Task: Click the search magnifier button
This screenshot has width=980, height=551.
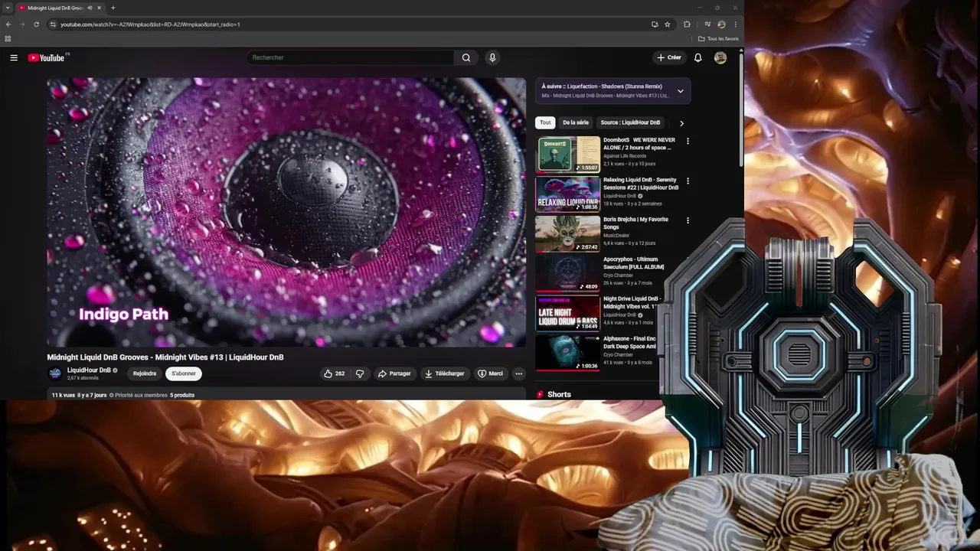Action: (x=466, y=57)
